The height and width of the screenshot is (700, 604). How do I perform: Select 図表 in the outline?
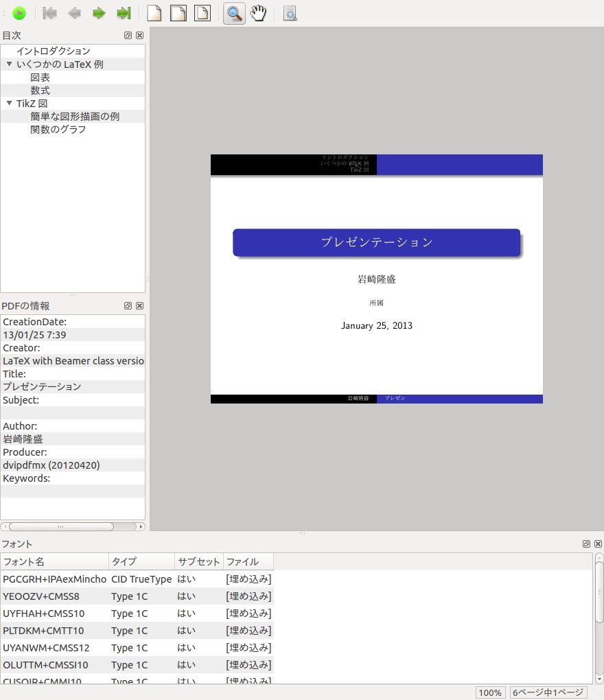pos(40,78)
